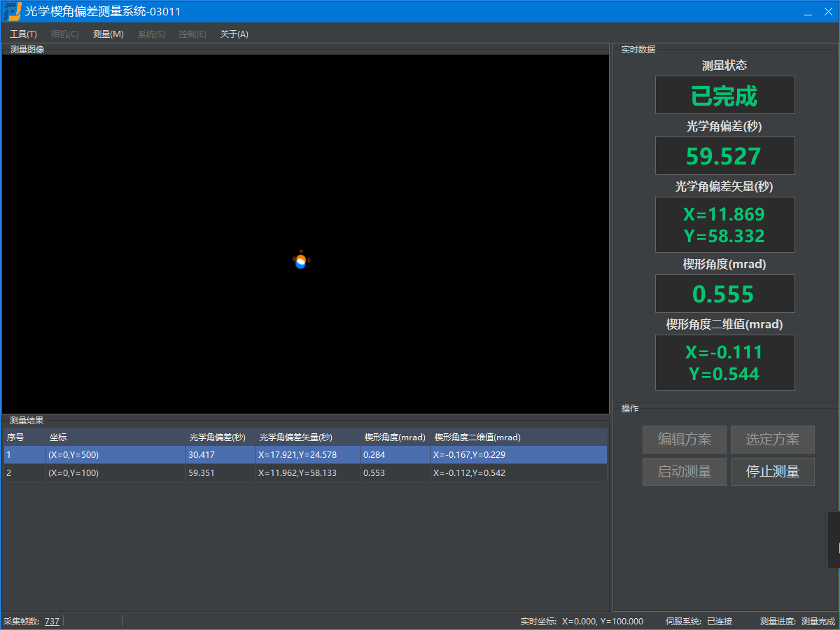
Task: Click the frame count value 737
Action: pyautogui.click(x=52, y=622)
